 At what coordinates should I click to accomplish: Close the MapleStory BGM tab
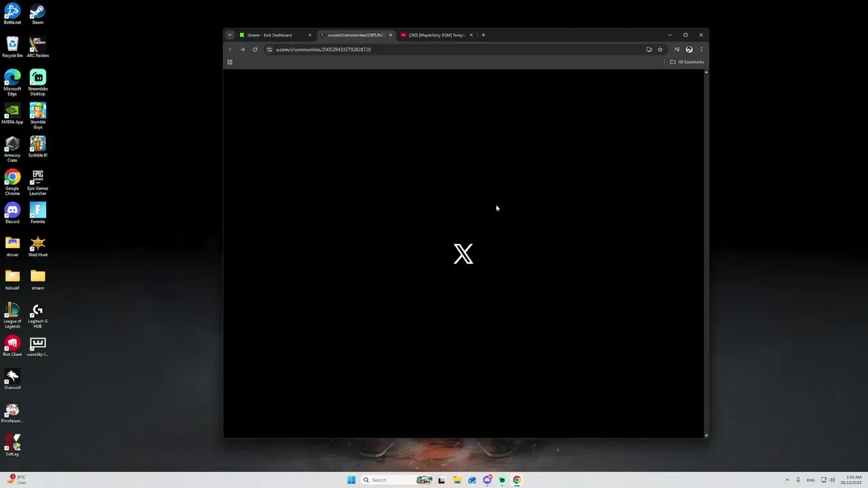click(471, 35)
